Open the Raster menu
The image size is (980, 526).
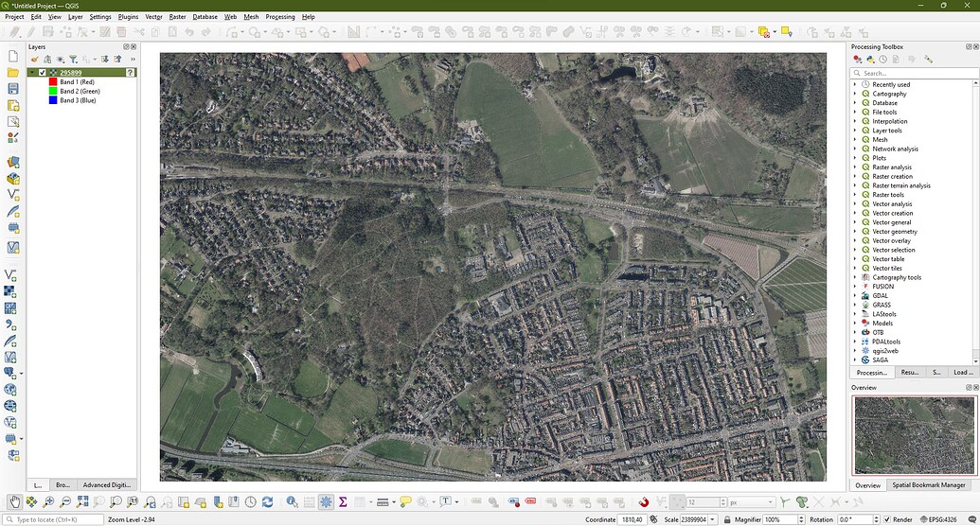point(177,17)
